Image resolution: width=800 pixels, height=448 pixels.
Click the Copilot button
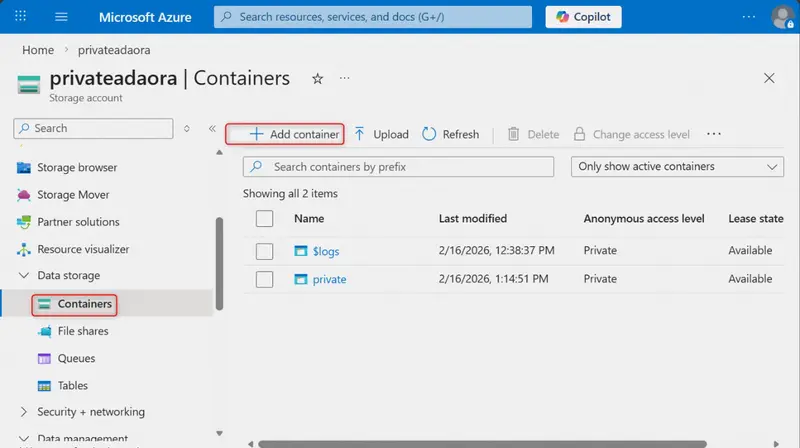583,17
